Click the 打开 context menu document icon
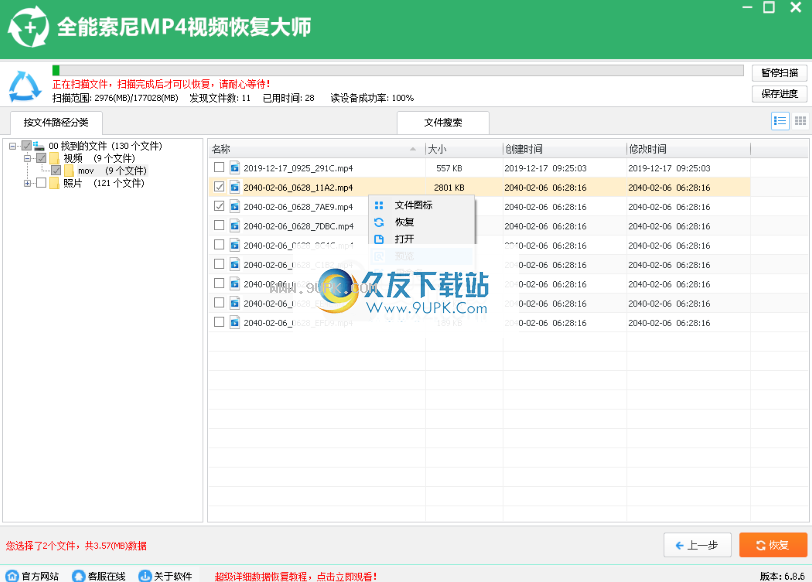The image size is (812, 582). (x=379, y=239)
